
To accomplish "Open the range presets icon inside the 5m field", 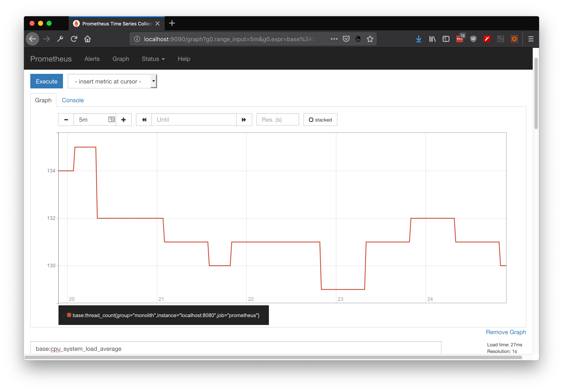I will pyautogui.click(x=112, y=120).
